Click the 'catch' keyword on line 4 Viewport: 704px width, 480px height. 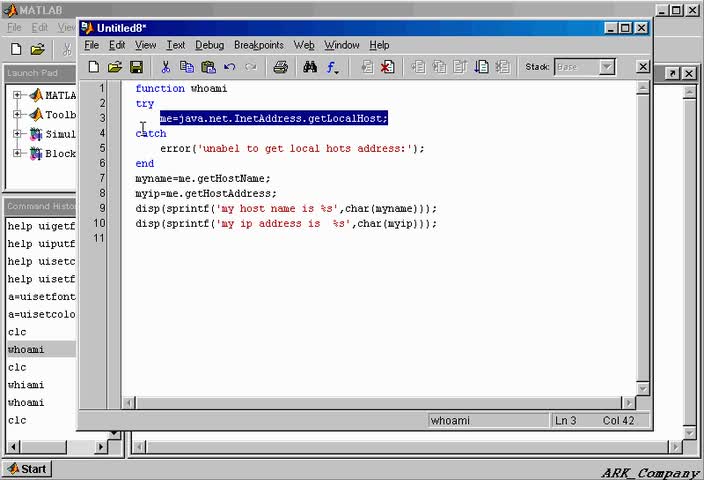(151, 133)
